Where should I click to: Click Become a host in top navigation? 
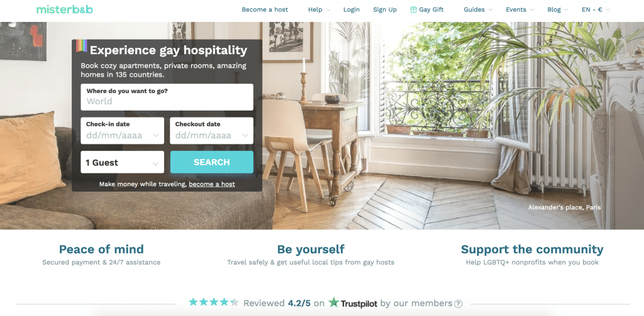pos(265,9)
